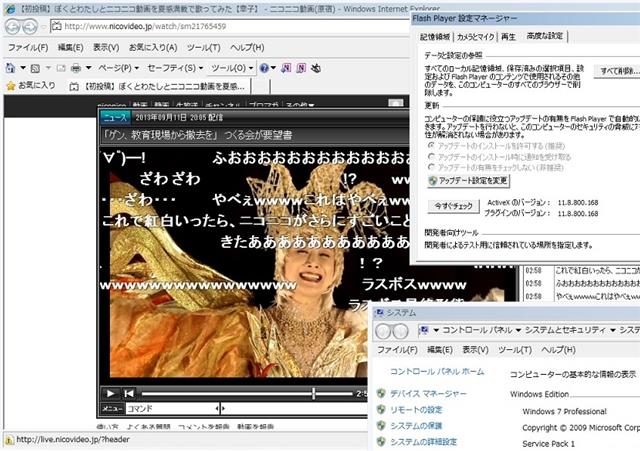Open the Home page icon in IE
Screen dimensions: 640x451
pos(10,68)
